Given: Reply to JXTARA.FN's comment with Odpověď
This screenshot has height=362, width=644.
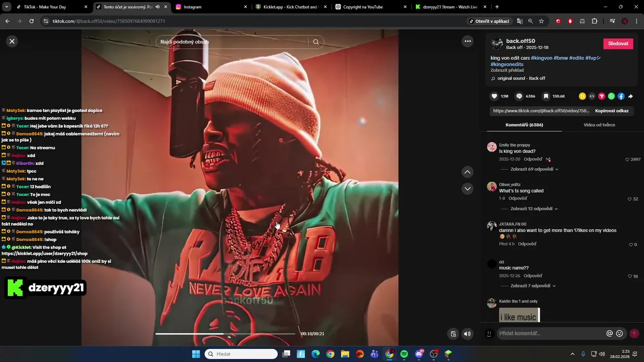Looking at the screenshot, I should click(527, 244).
